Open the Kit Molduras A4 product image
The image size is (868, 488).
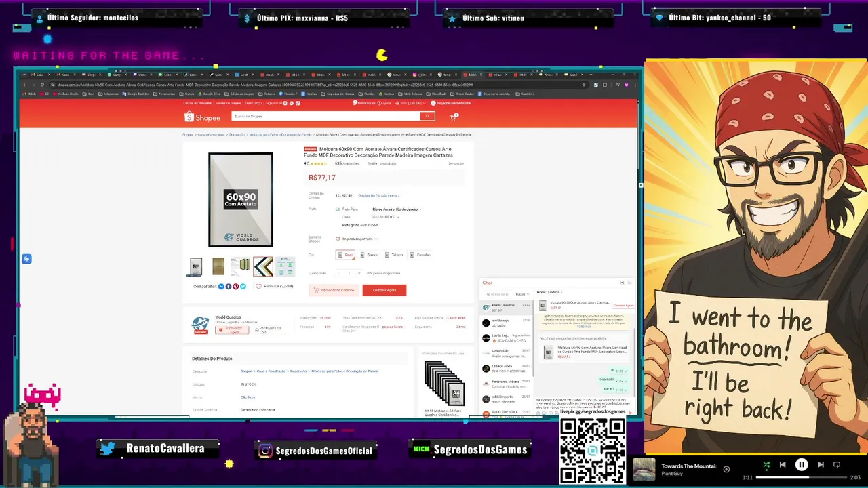[444, 383]
